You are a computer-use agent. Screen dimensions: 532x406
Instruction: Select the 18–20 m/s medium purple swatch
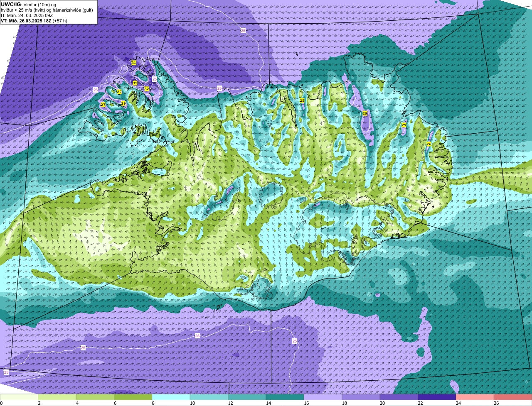click(361, 397)
